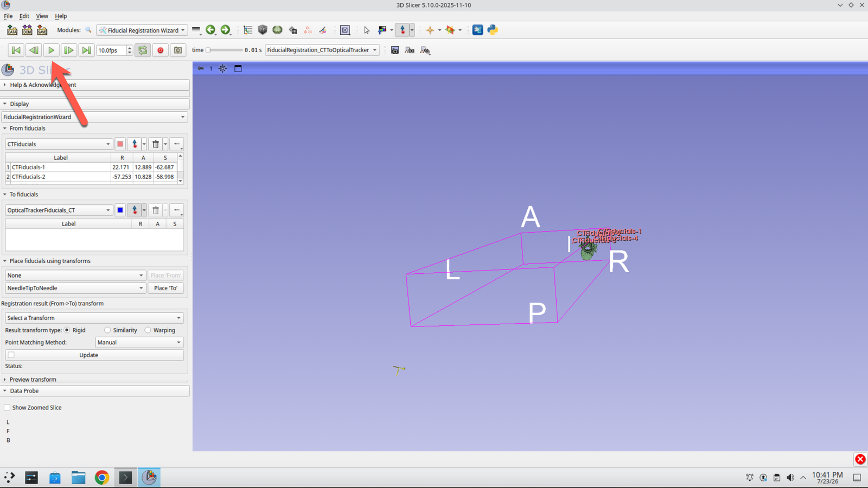Image resolution: width=868 pixels, height=488 pixels.
Task: Go to the previous module with the back arrow
Action: (x=210, y=30)
